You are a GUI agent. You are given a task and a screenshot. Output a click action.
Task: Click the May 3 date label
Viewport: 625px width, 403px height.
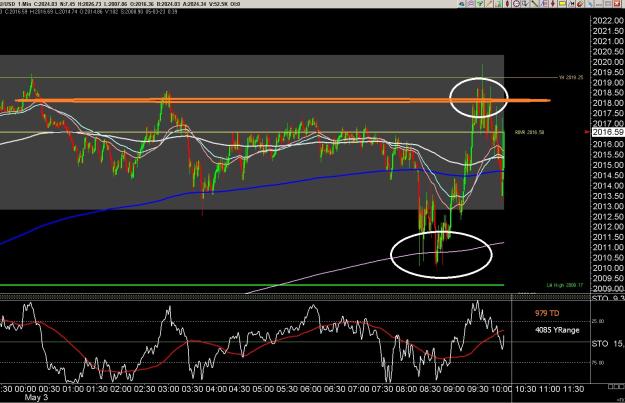(x=36, y=398)
